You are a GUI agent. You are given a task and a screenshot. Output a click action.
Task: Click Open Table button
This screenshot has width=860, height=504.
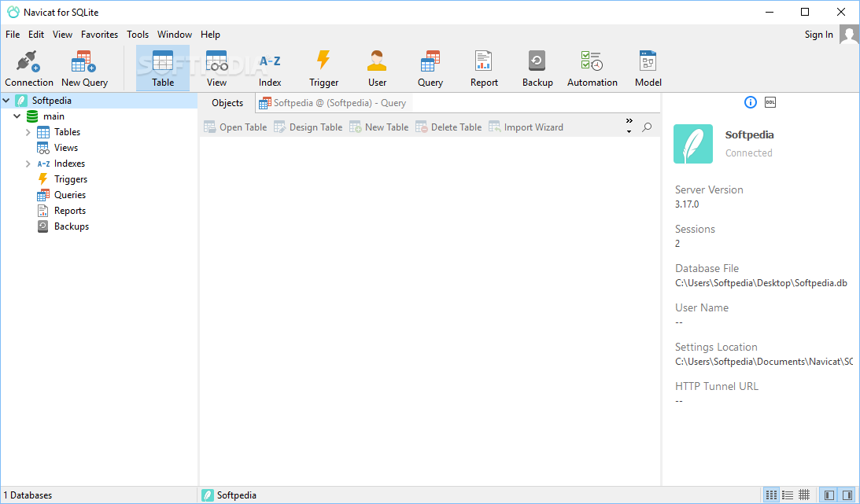235,127
